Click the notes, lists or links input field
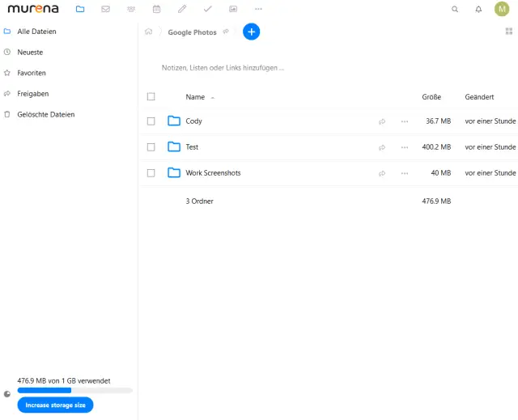This screenshot has height=420, width=518. [x=223, y=68]
